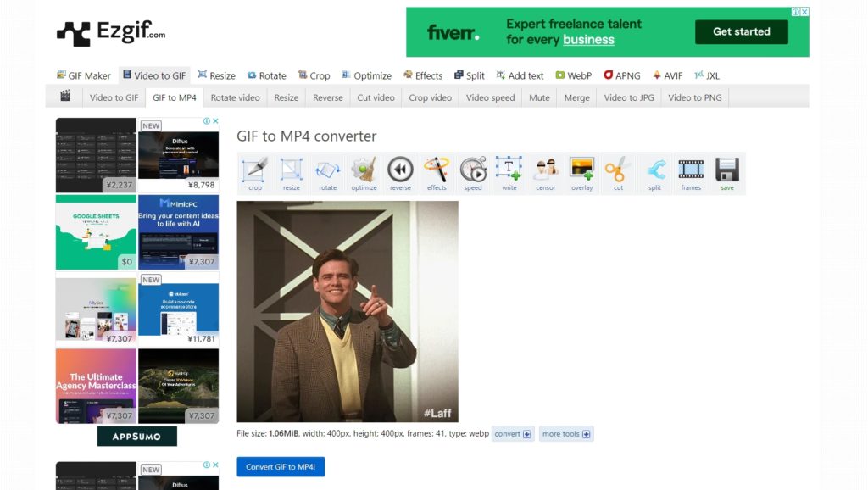Select the speed stopwatch icon
The width and height of the screenshot is (868, 490).
(473, 170)
